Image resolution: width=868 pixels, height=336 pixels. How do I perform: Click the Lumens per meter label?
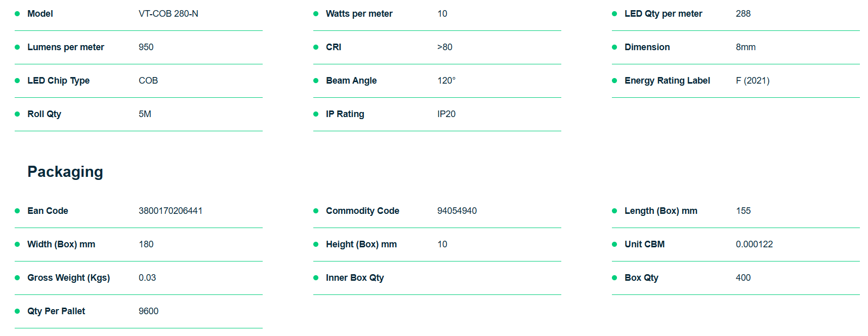click(x=65, y=47)
